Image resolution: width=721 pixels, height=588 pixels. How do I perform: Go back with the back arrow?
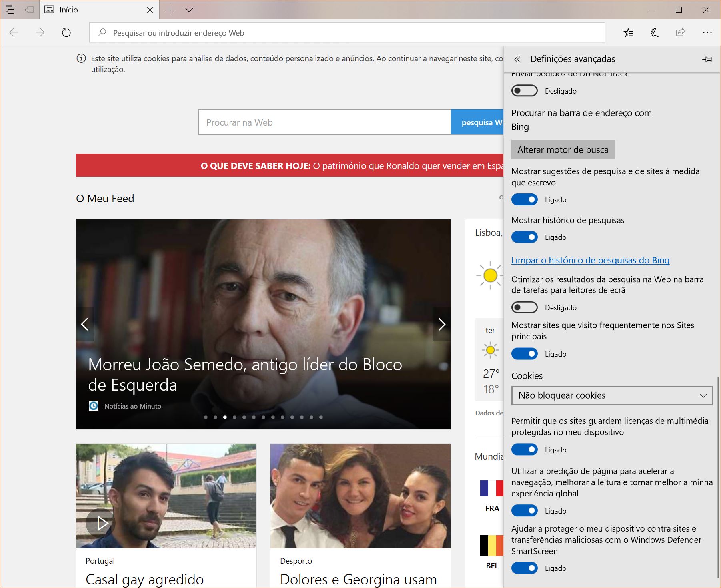[x=14, y=32]
